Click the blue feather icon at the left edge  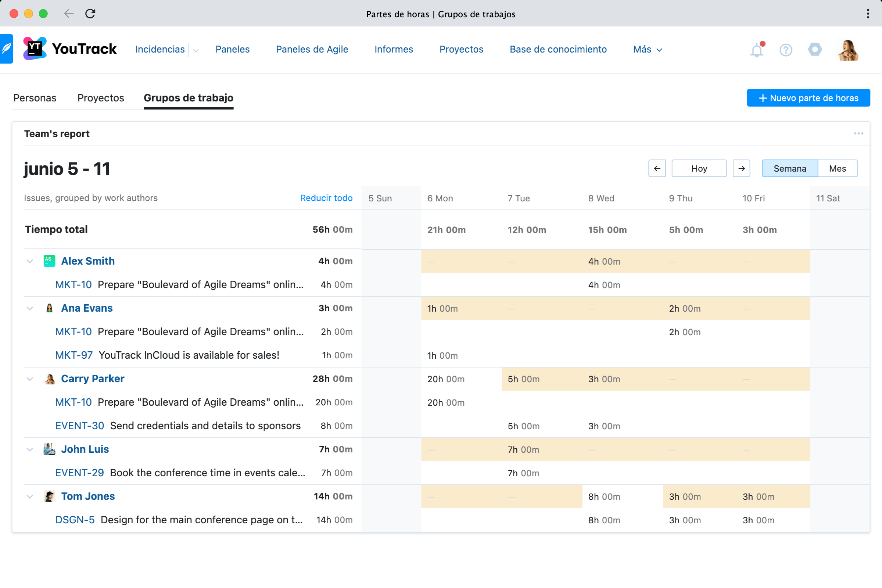[x=6, y=49]
